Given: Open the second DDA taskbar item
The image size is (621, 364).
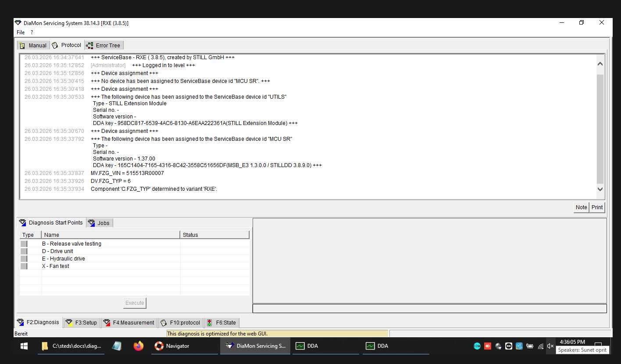Looking at the screenshot, I should pos(397,346).
